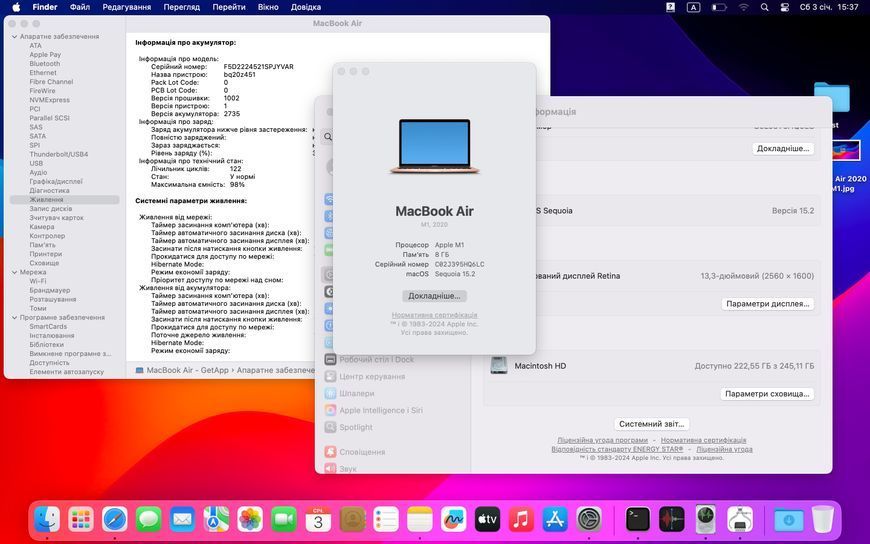Screen dimensions: 870x544
Task: Launch Freeform from the Dock
Action: [453, 520]
